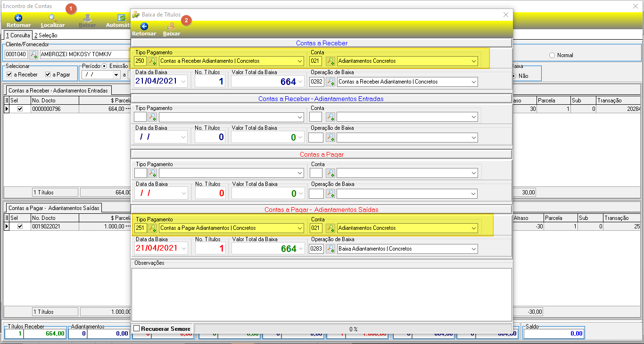Expand 'Contas a Receber Adiantamento | Concretos' dropdown
The image size is (644, 344).
pyautogui.click(x=300, y=61)
